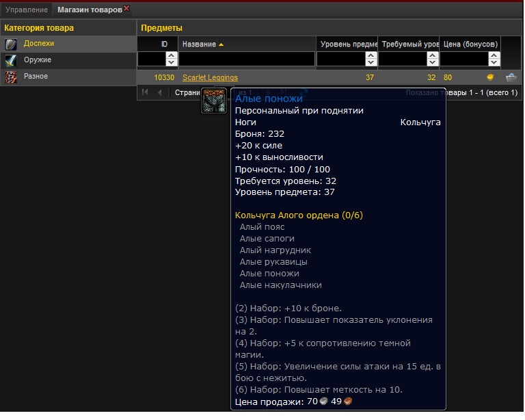This screenshot has height=420, width=525.
Task: Go to the first page of items
Action: (x=145, y=92)
